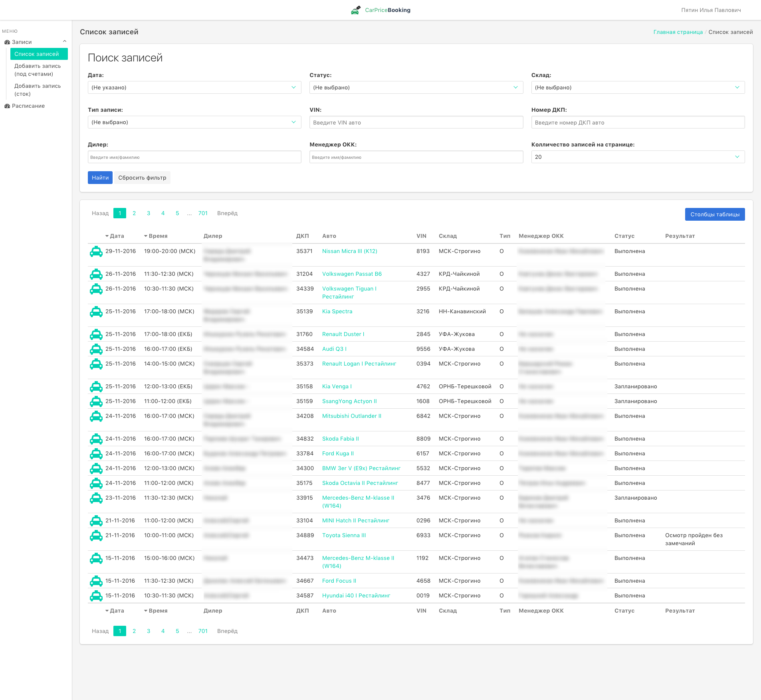Image resolution: width=761 pixels, height=700 pixels.
Task: Go to page 3 in bottom pagination
Action: [149, 631]
